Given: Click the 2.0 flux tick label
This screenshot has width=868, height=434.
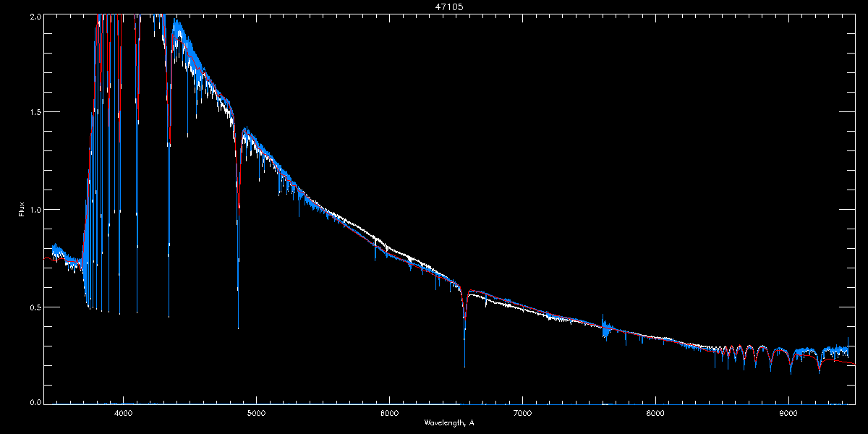Looking at the screenshot, I should click(35, 15).
